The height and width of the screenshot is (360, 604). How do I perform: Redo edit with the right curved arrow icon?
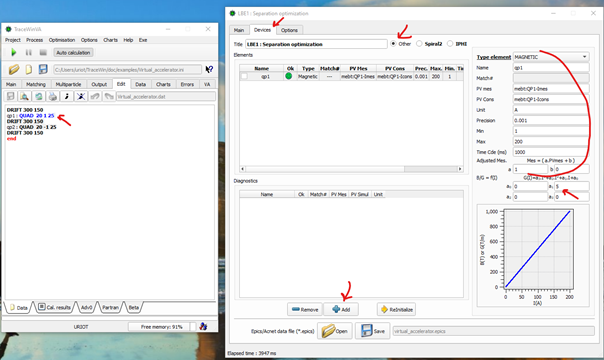(x=109, y=96)
